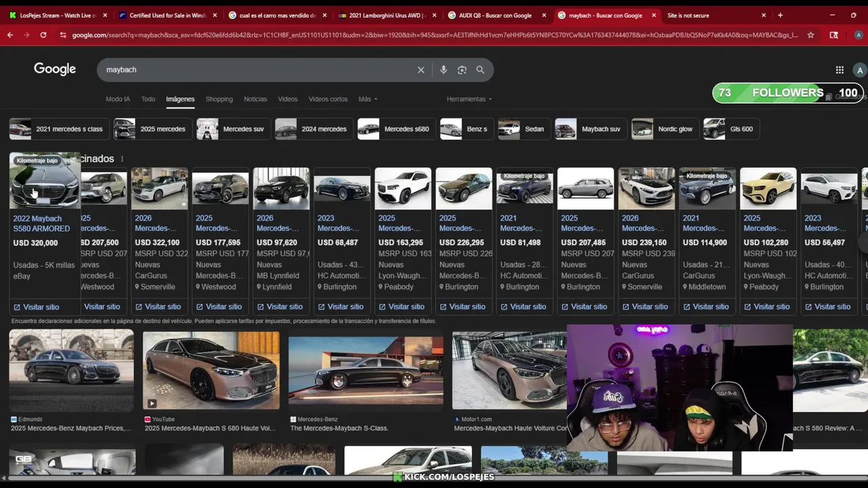Open the Mercedes-Benz Maybach S-Class image result
This screenshot has height=488, width=868.
pyautogui.click(x=366, y=370)
